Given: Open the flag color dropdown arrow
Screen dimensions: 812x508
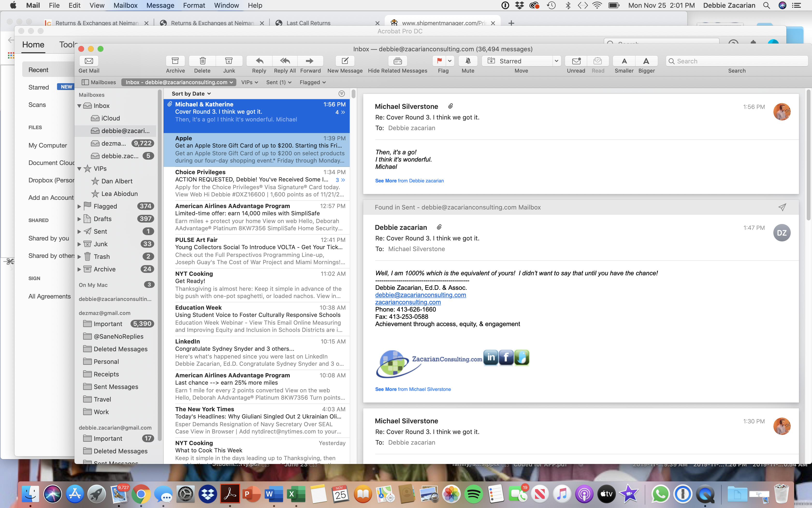Looking at the screenshot, I should (449, 61).
